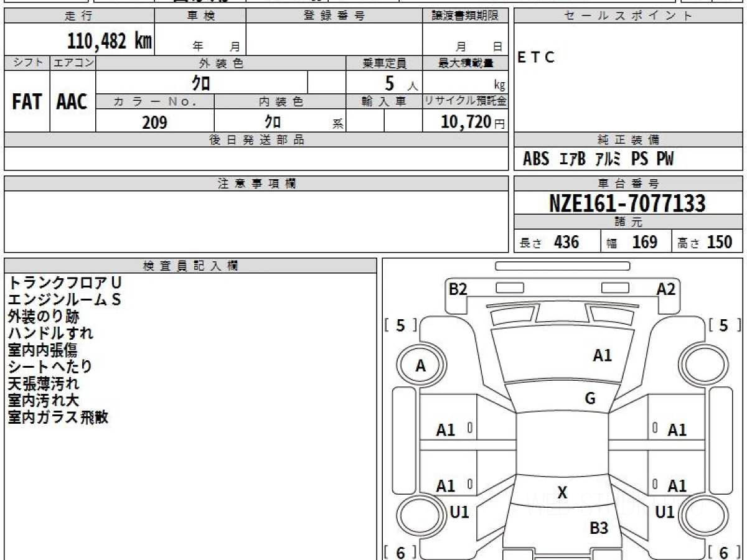
Task: Select the 最大積載量 header
Action: (x=465, y=63)
